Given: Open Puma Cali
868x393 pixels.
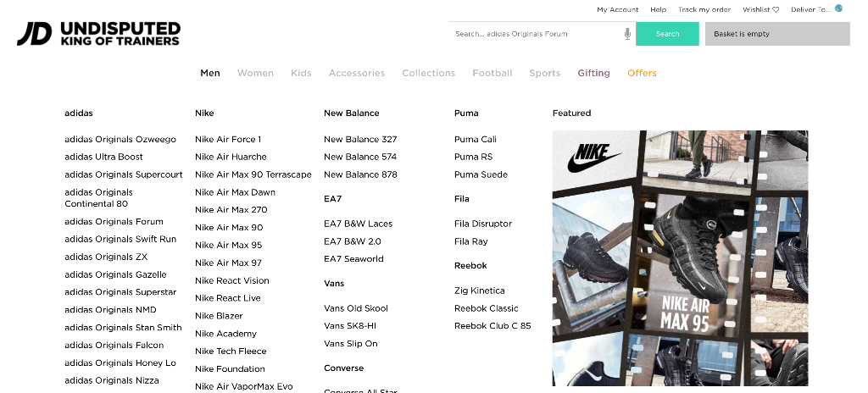Looking at the screenshot, I should (476, 140).
